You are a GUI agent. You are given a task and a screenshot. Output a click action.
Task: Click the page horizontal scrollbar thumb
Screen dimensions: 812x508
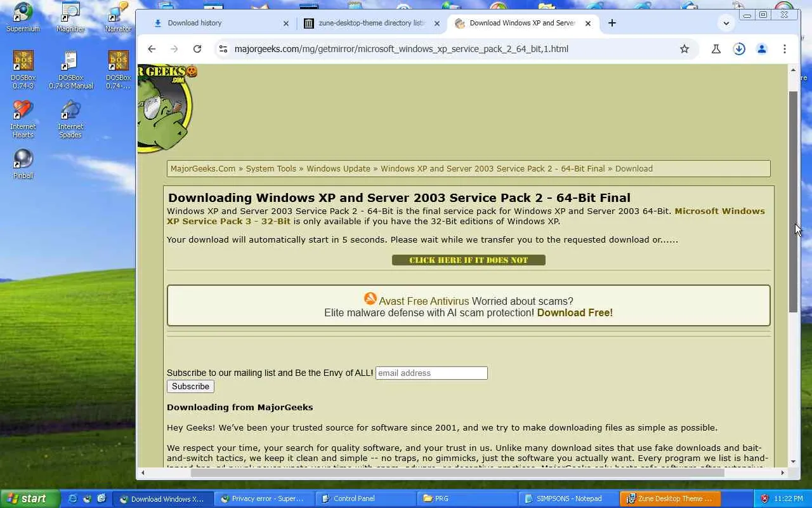[457, 472]
